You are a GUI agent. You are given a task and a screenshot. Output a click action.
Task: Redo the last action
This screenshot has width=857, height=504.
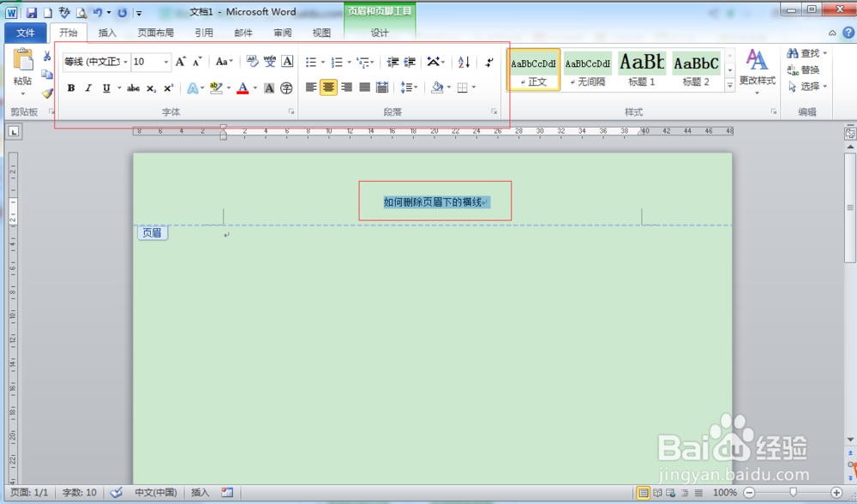[x=122, y=12]
